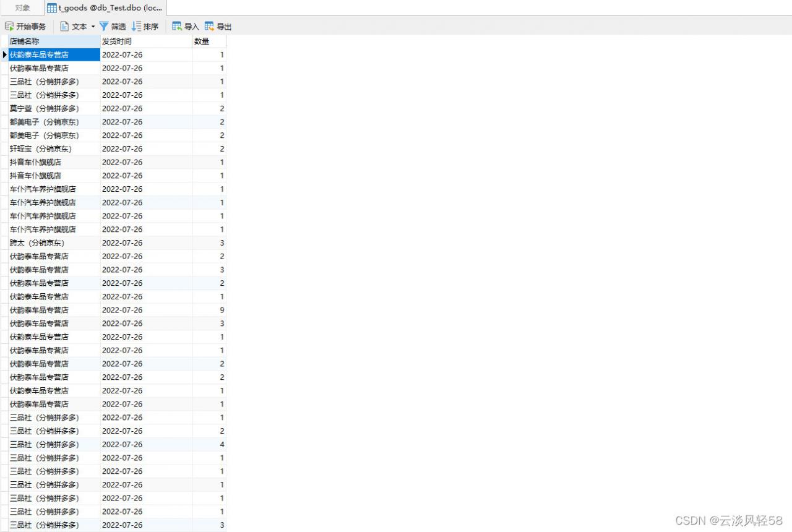The image size is (792, 532).
Task: Click the 发货时间 column header
Action: [147, 41]
